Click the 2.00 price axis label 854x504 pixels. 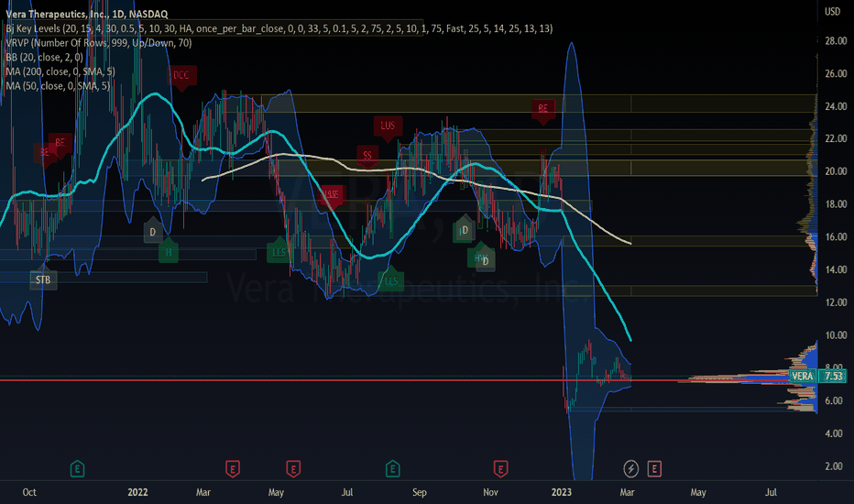[836, 466]
